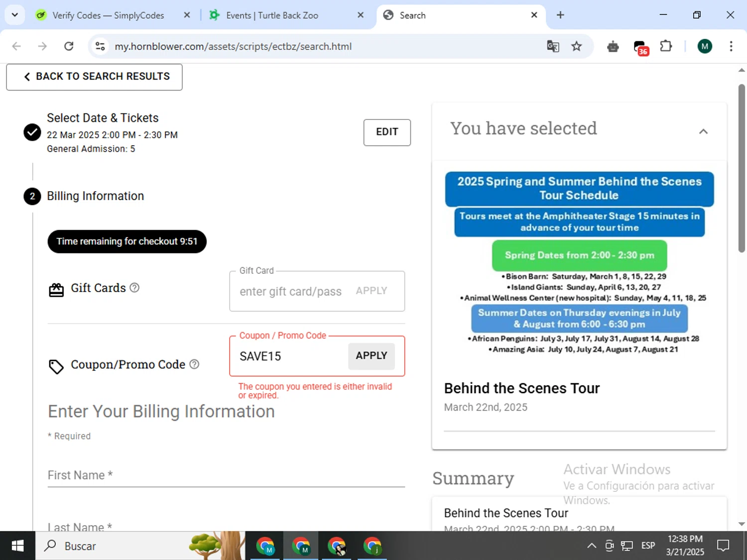Show hidden system tray icons
Screen dimensions: 747x560
(x=592, y=546)
